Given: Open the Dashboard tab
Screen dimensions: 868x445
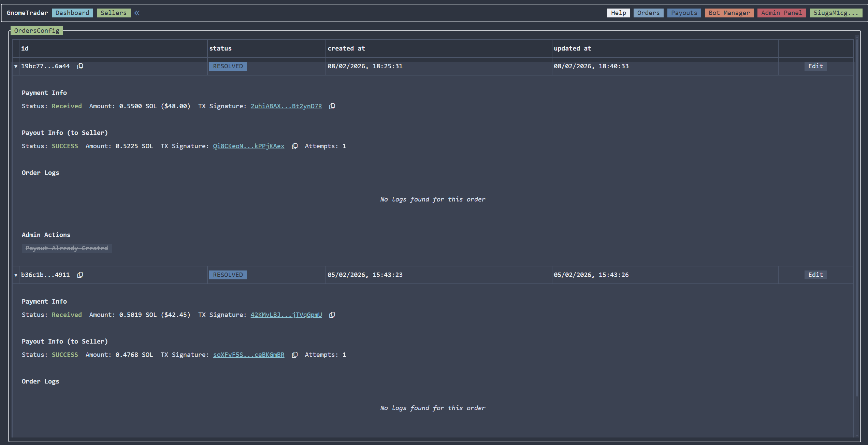Looking at the screenshot, I should point(72,13).
